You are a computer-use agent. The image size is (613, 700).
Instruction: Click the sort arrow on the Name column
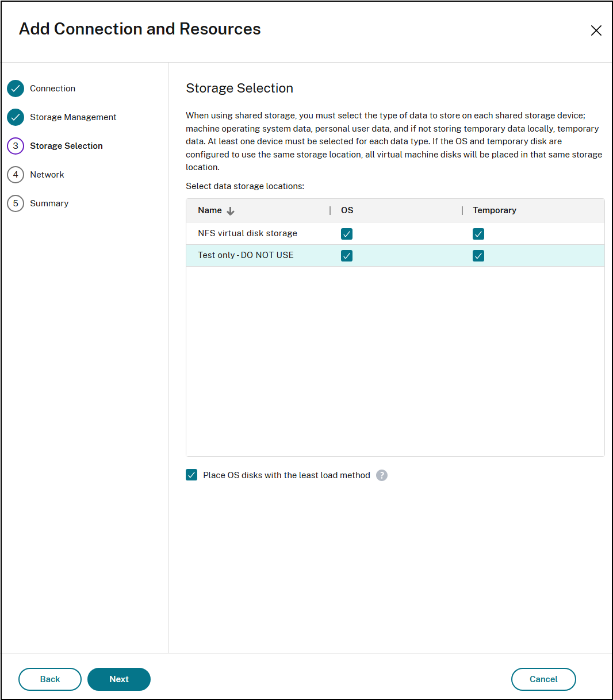click(230, 210)
